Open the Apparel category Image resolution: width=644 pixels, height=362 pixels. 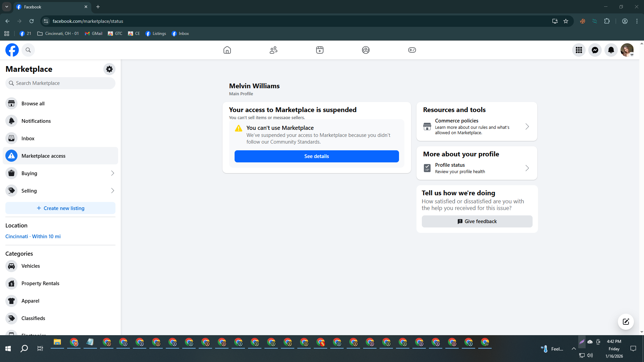(60, 301)
